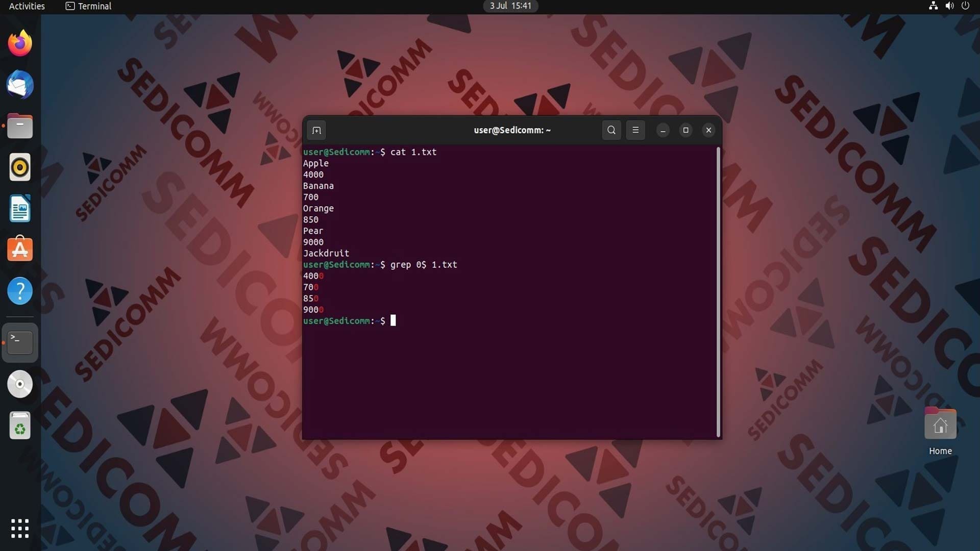Screen dimensions: 980x551
Task: Open the clock showing 3 Jul 15:41
Action: (x=510, y=6)
